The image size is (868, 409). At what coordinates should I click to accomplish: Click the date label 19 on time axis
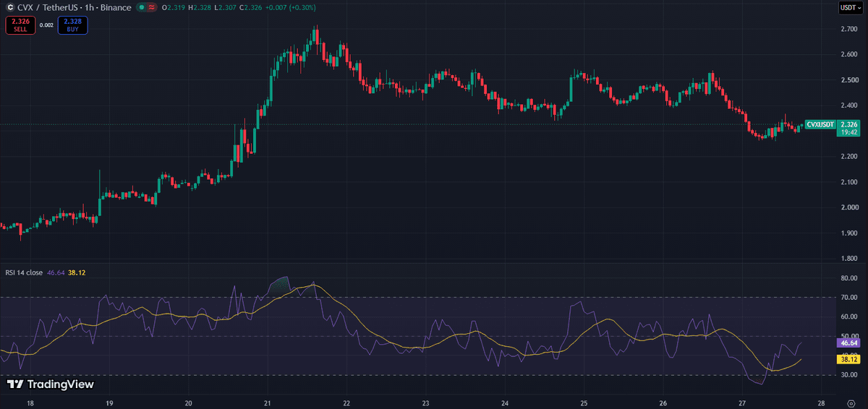[109, 403]
